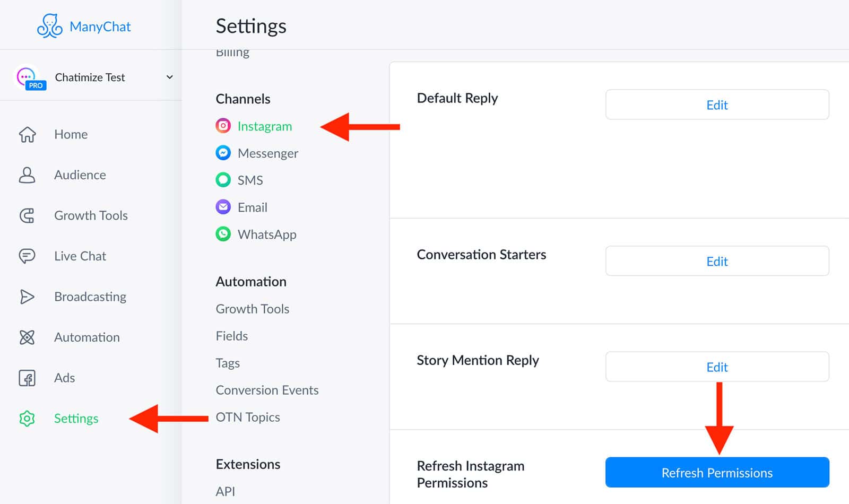Open Audience using the person icon
849x504 pixels.
pos(27,175)
